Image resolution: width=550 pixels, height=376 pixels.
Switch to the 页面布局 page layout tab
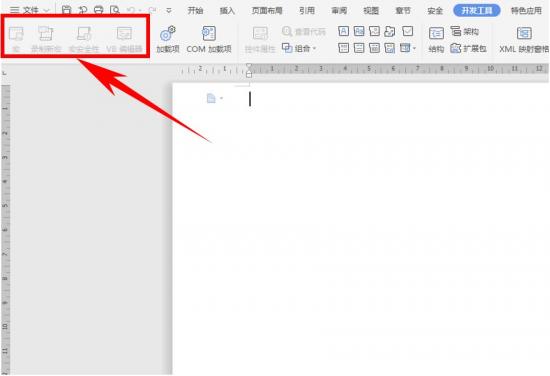click(x=267, y=11)
